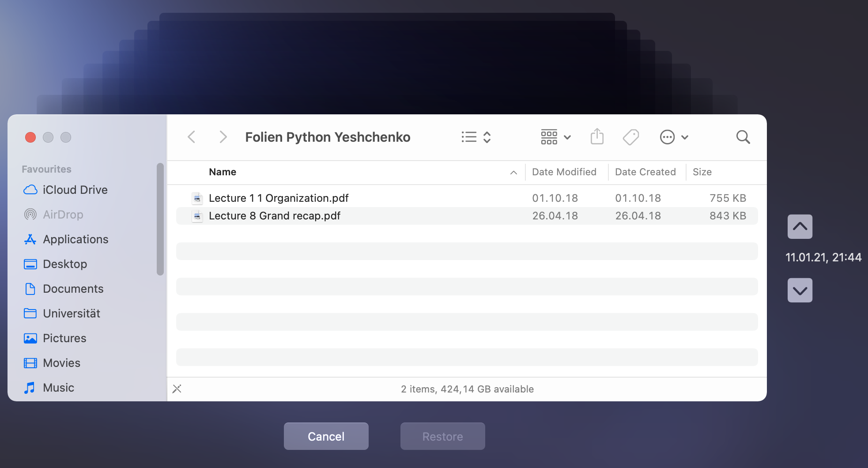This screenshot has height=468, width=868.
Task: Sort by Size column header
Action: (x=702, y=172)
